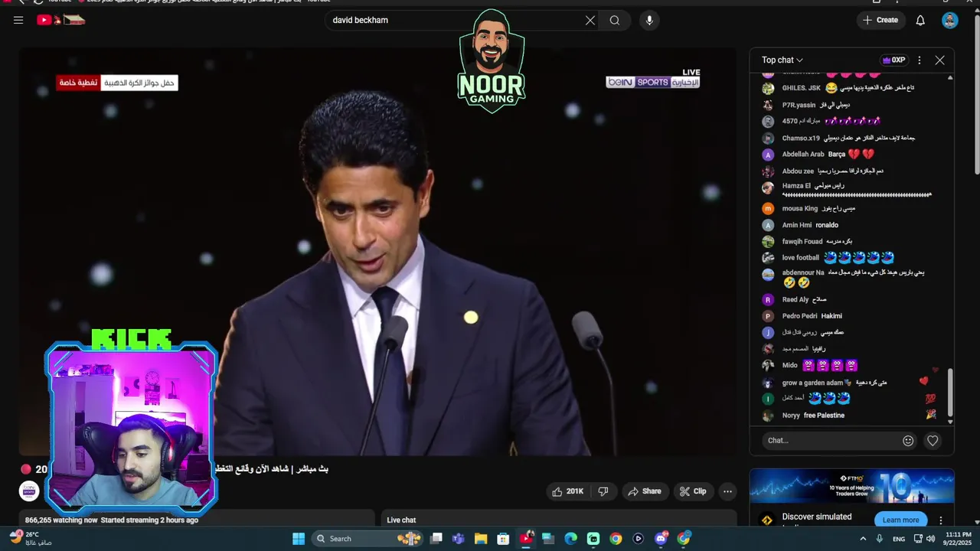
Task: Create a Clip of the stream
Action: tap(694, 491)
